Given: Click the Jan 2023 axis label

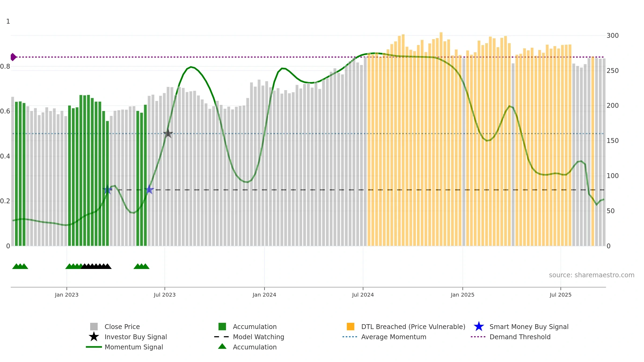Looking at the screenshot, I should pos(67,295).
